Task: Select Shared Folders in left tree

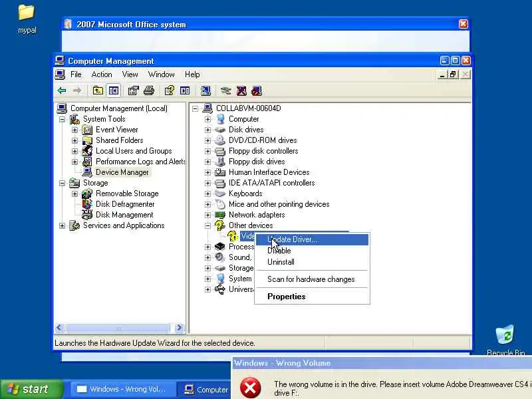Action: tap(120, 140)
